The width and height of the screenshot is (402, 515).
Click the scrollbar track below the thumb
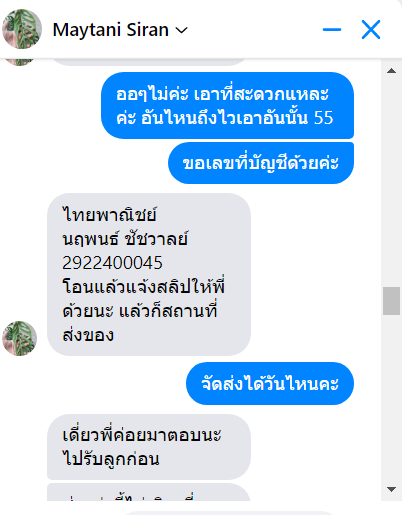pyautogui.click(x=391, y=399)
